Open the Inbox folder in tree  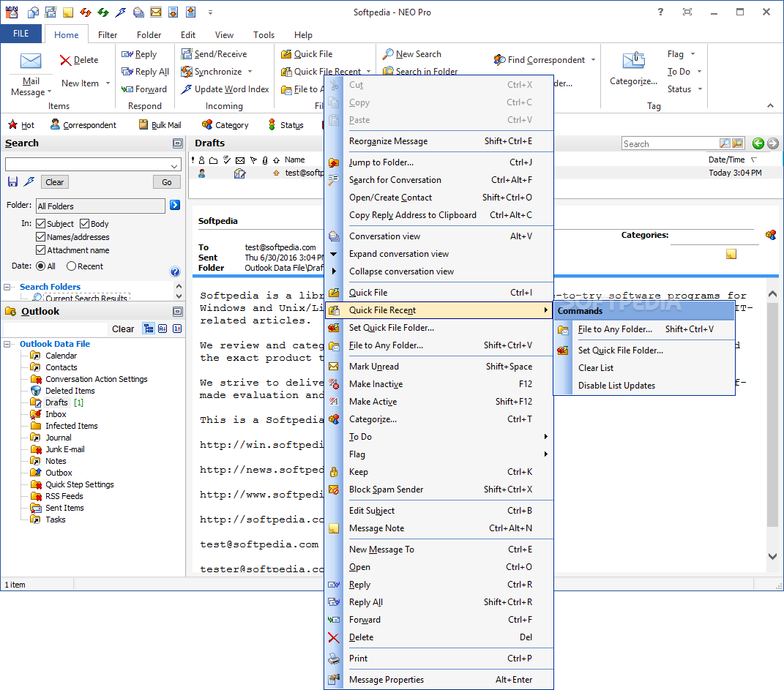click(56, 414)
